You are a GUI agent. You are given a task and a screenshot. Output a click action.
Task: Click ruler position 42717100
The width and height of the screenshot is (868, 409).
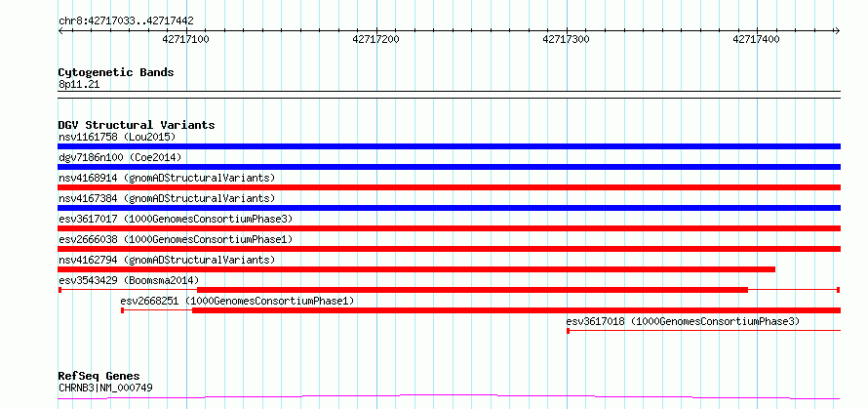[186, 39]
